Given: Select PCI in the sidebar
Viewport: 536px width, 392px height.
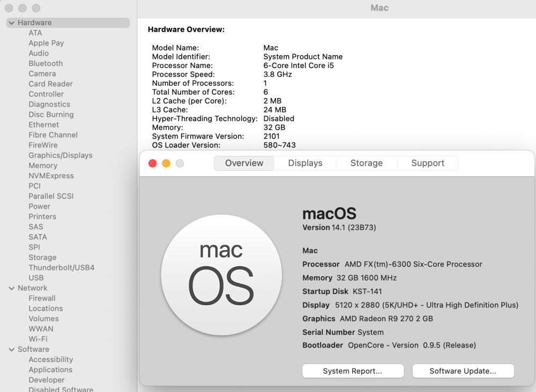Looking at the screenshot, I should 34,186.
